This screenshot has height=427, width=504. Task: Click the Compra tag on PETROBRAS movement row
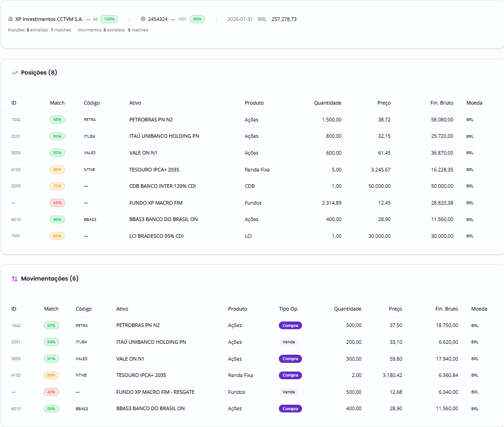(290, 326)
